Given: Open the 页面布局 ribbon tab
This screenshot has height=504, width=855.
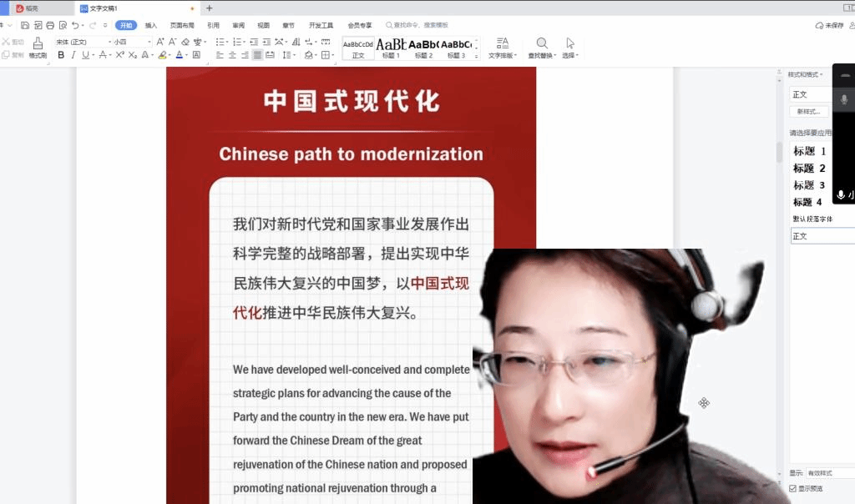Looking at the screenshot, I should pos(182,25).
